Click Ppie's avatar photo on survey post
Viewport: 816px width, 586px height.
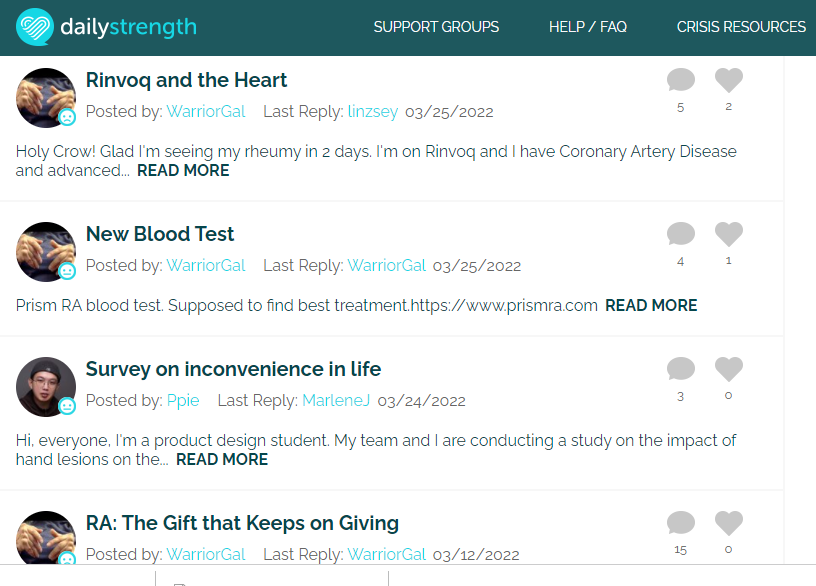tap(46, 386)
